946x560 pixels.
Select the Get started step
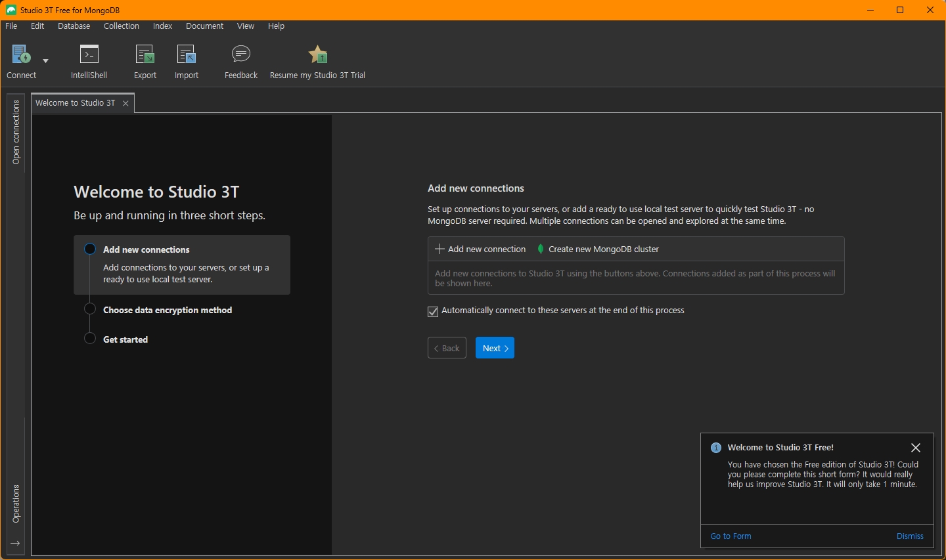tap(125, 339)
